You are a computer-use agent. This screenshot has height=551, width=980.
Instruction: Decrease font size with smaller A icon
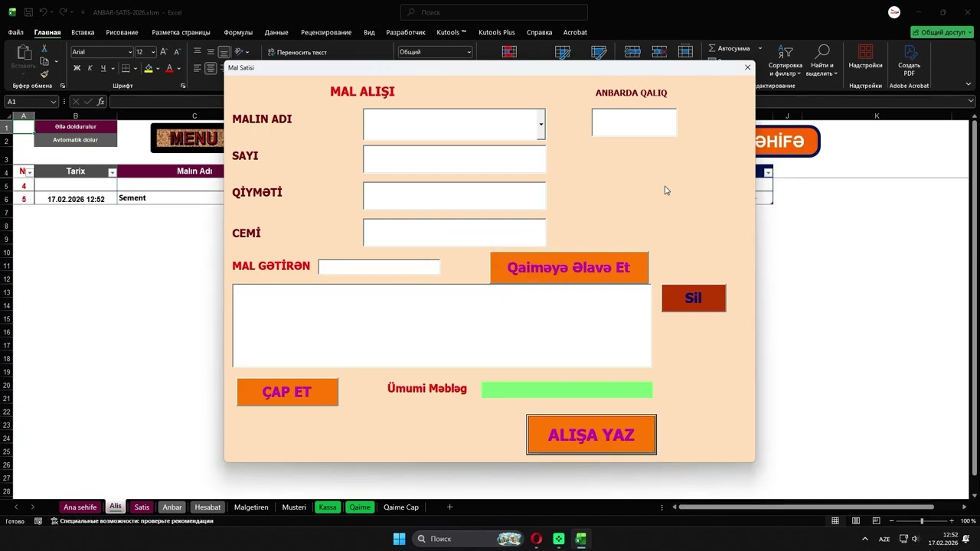pyautogui.click(x=177, y=52)
